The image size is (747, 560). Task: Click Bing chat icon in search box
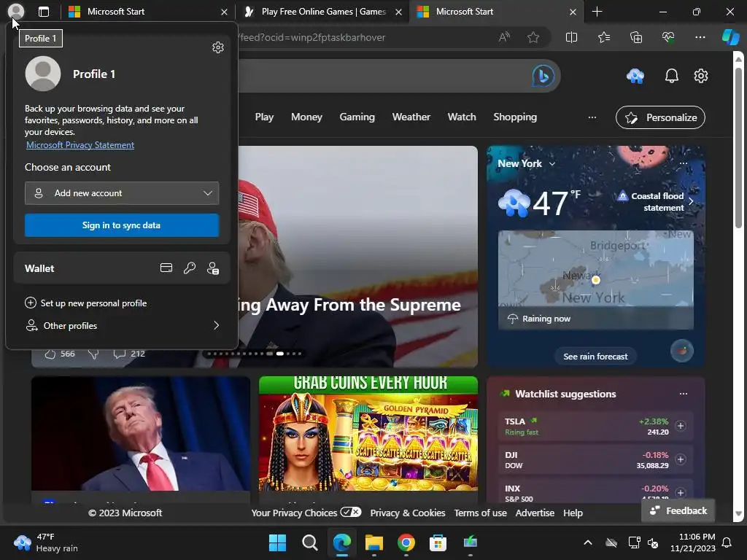tap(543, 76)
